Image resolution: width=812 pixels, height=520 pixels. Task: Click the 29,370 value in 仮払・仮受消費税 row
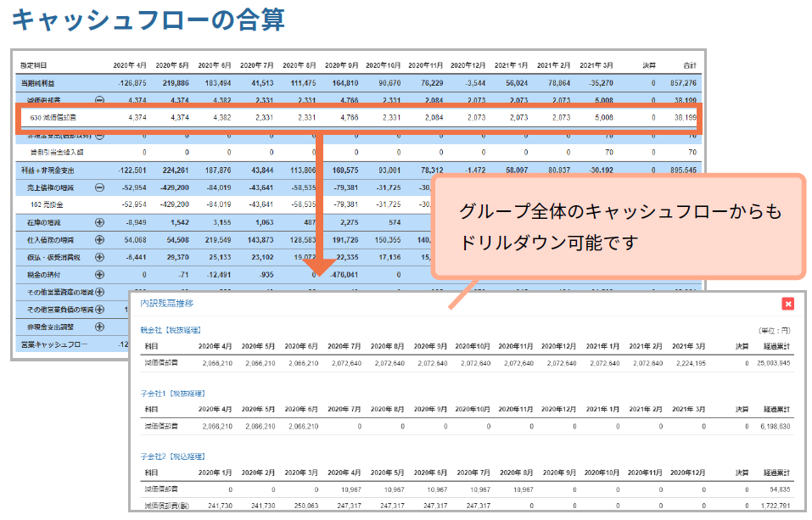177,257
